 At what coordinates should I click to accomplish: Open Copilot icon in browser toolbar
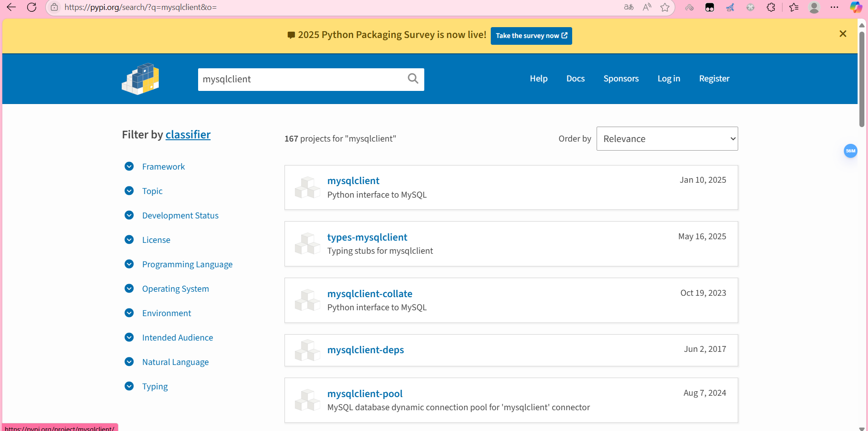(856, 7)
